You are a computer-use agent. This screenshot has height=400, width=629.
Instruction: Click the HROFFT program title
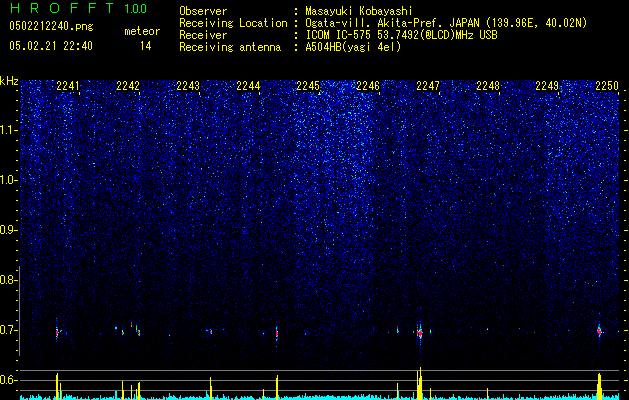pos(63,8)
